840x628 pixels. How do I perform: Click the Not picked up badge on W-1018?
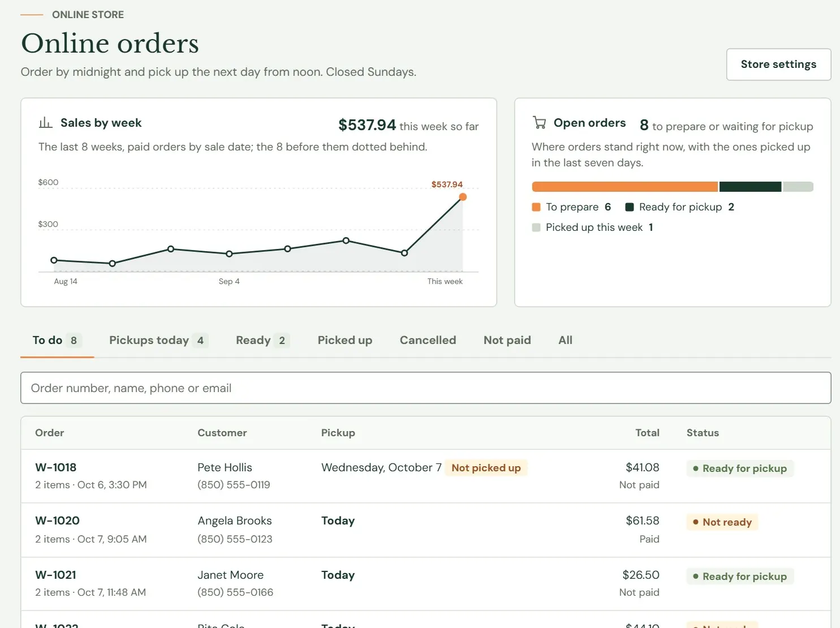pyautogui.click(x=486, y=468)
